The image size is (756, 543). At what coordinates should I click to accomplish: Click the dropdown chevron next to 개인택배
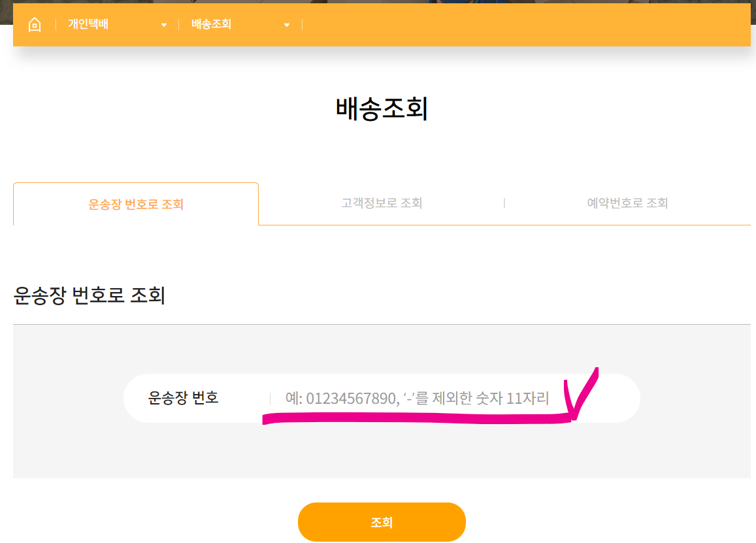[x=163, y=25]
